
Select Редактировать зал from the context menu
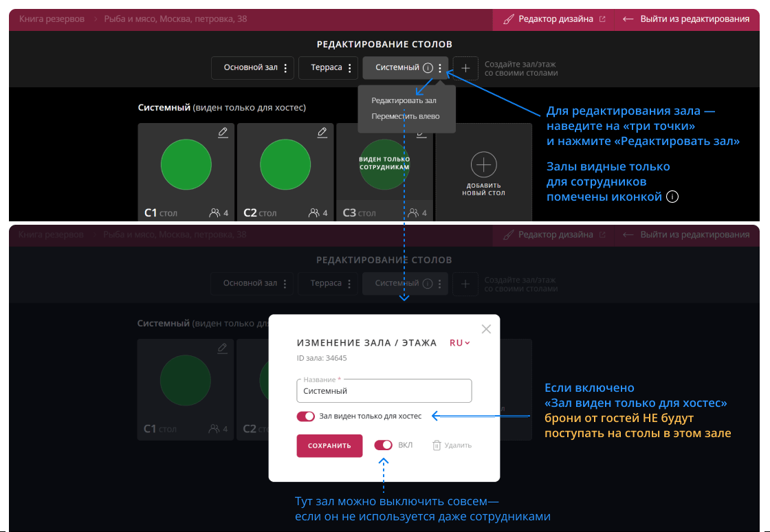(404, 100)
